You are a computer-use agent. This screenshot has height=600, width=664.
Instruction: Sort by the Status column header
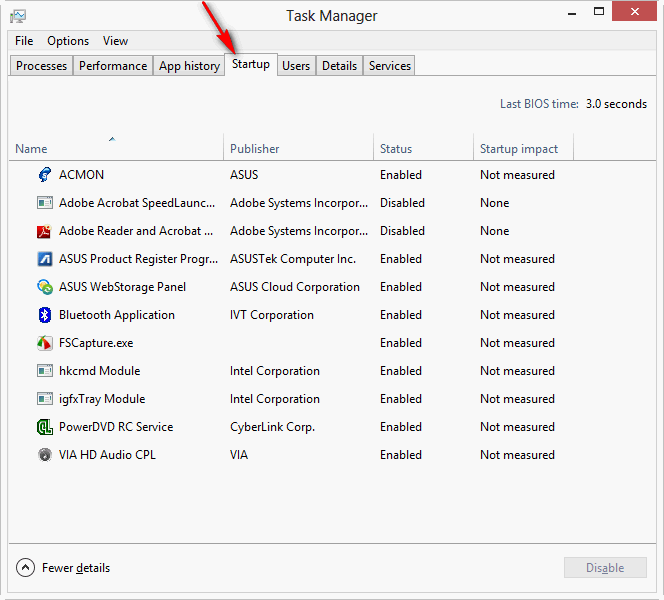pyautogui.click(x=423, y=148)
